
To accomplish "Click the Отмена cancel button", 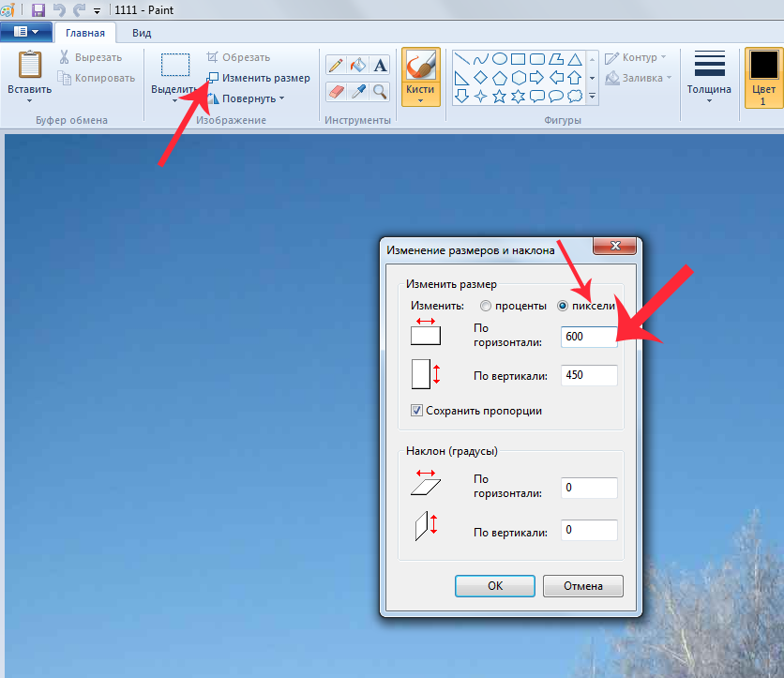I will coord(582,586).
